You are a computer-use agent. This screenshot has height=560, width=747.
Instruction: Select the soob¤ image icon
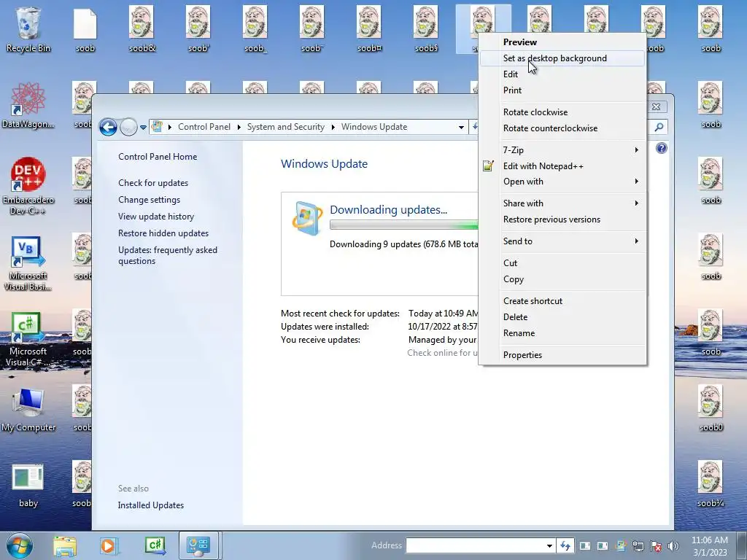(369, 29)
